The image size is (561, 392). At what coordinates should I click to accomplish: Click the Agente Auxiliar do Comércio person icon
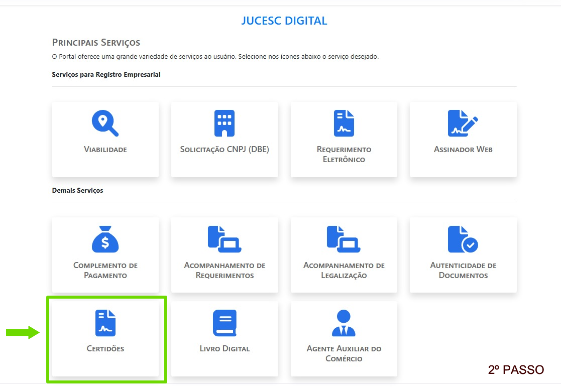click(x=344, y=323)
